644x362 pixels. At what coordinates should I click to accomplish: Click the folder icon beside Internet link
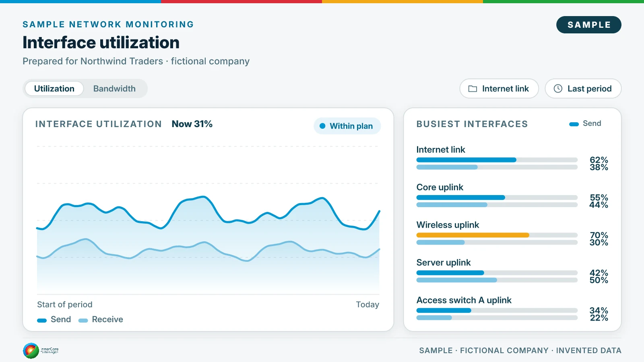[473, 88]
